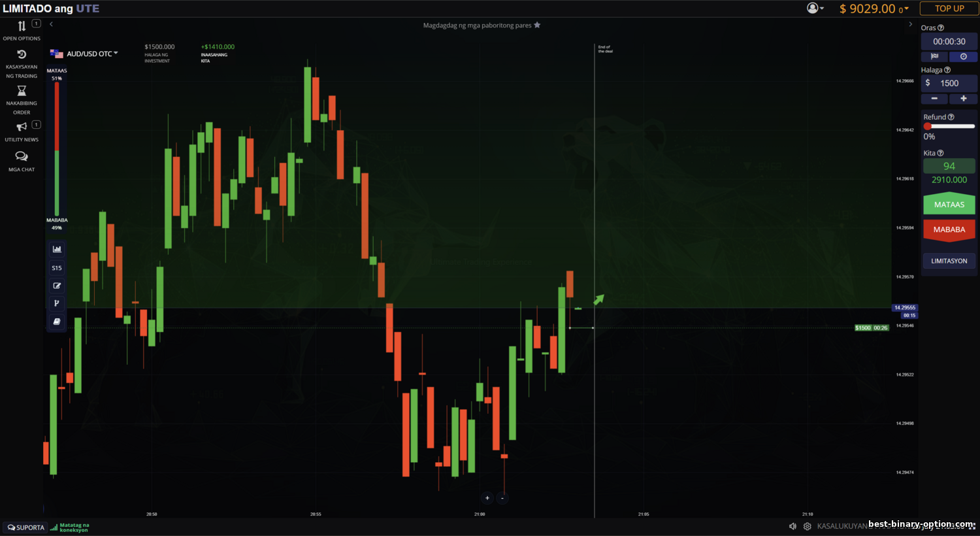Click the red MABABA button
This screenshot has width=980, height=536.
point(949,229)
